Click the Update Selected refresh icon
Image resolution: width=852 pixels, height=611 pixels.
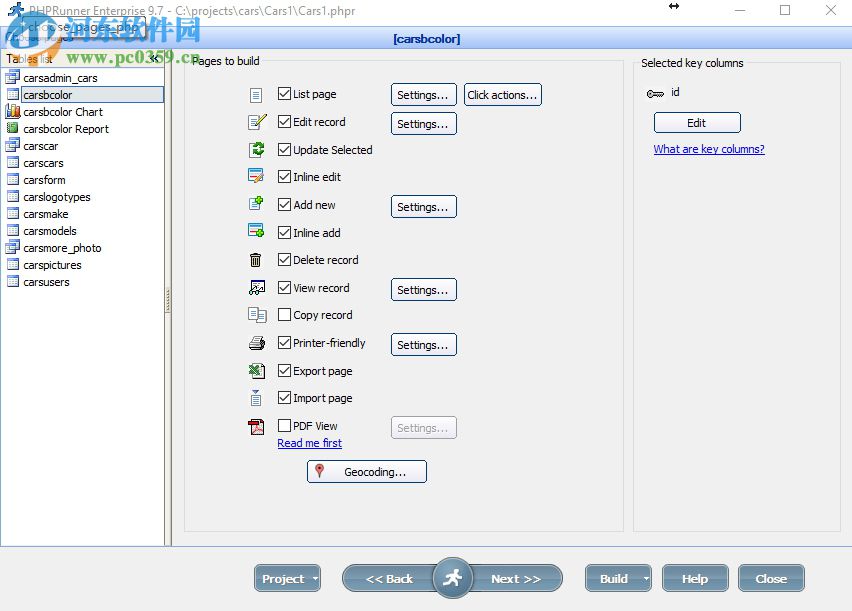coord(256,149)
